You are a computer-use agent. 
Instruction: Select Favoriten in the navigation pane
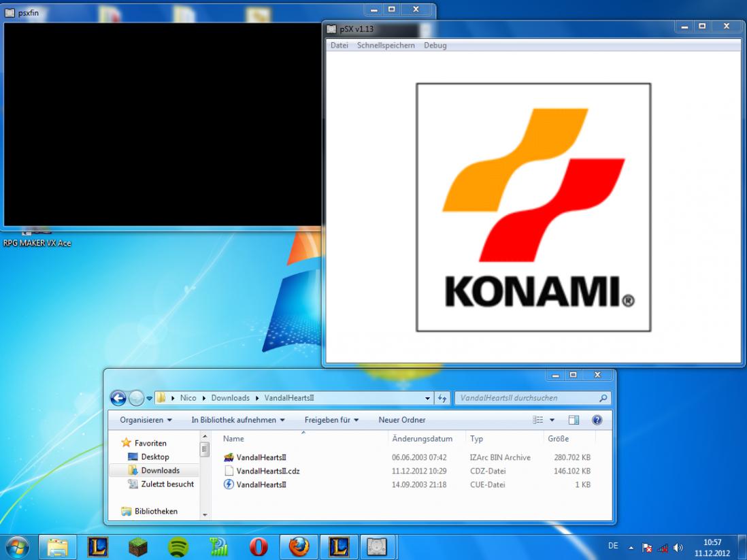(x=150, y=443)
